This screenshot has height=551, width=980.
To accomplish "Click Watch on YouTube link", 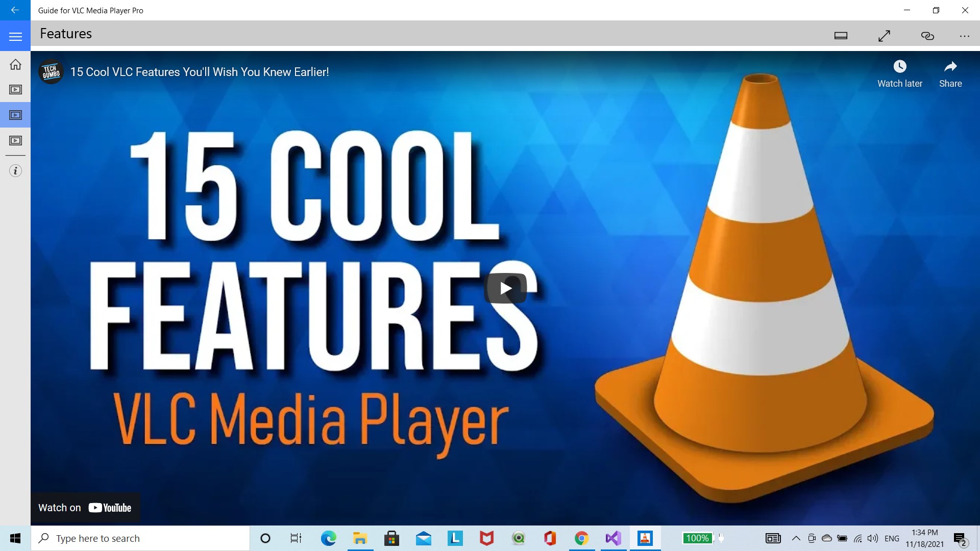I will (x=85, y=508).
